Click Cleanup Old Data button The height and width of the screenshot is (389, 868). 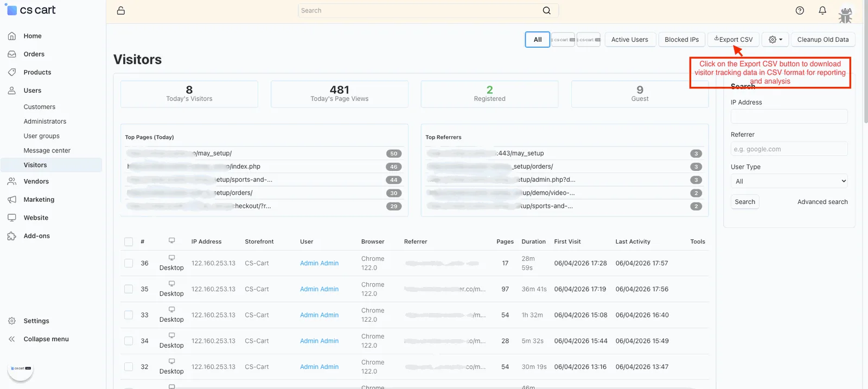tap(823, 40)
